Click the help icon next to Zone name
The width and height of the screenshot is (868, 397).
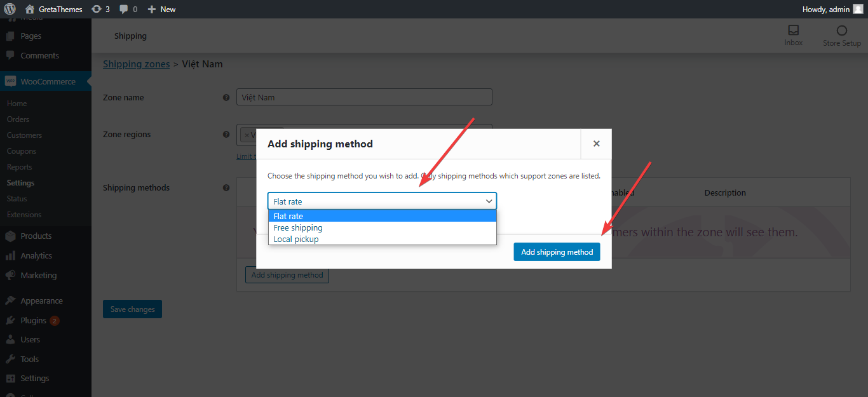[226, 98]
